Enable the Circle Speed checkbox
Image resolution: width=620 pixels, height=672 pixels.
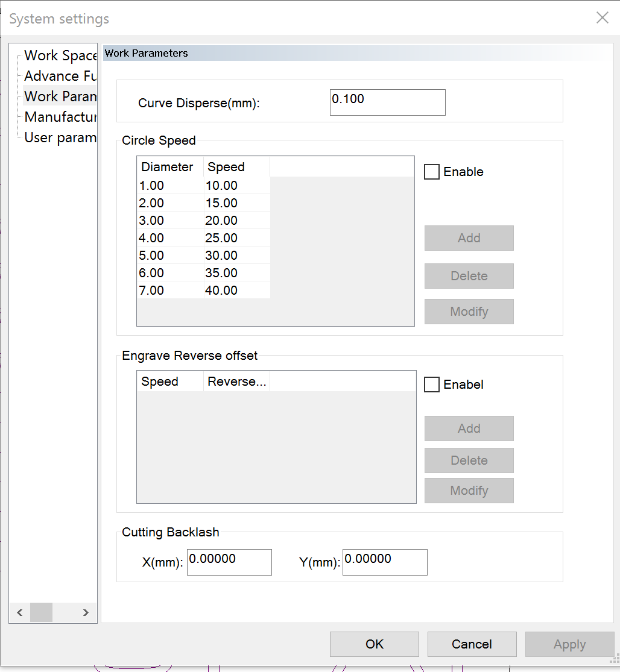(432, 172)
